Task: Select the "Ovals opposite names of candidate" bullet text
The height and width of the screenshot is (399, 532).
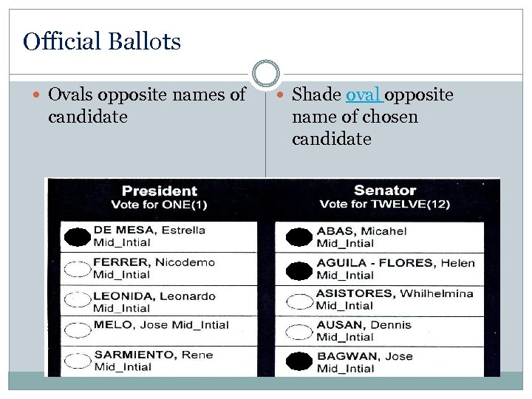Action: pyautogui.click(x=146, y=106)
